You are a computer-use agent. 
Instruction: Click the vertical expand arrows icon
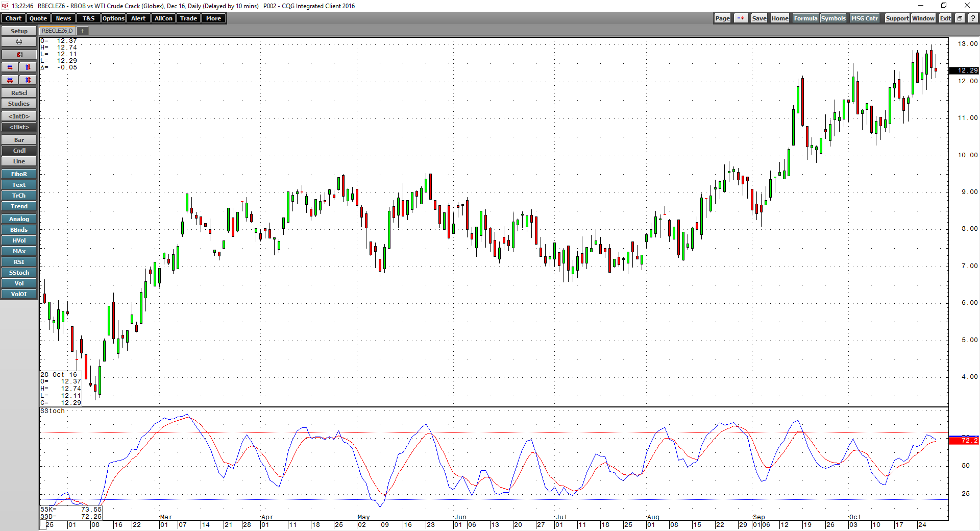[x=28, y=67]
